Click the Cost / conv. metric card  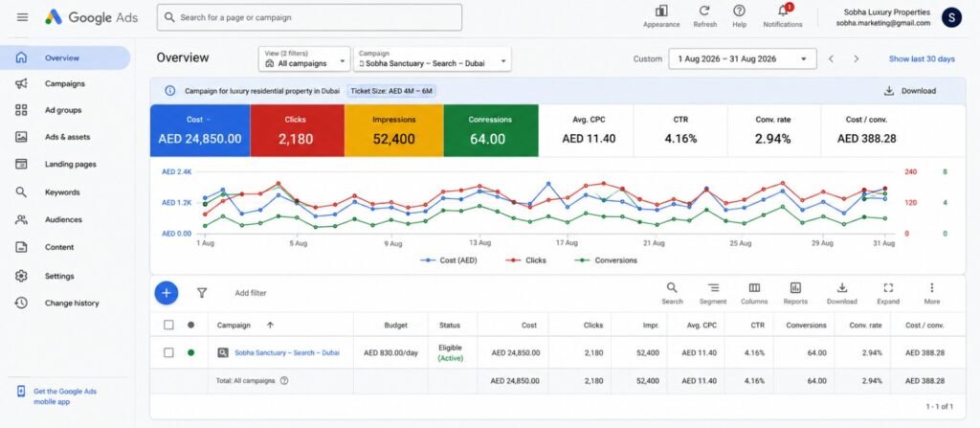(x=866, y=130)
